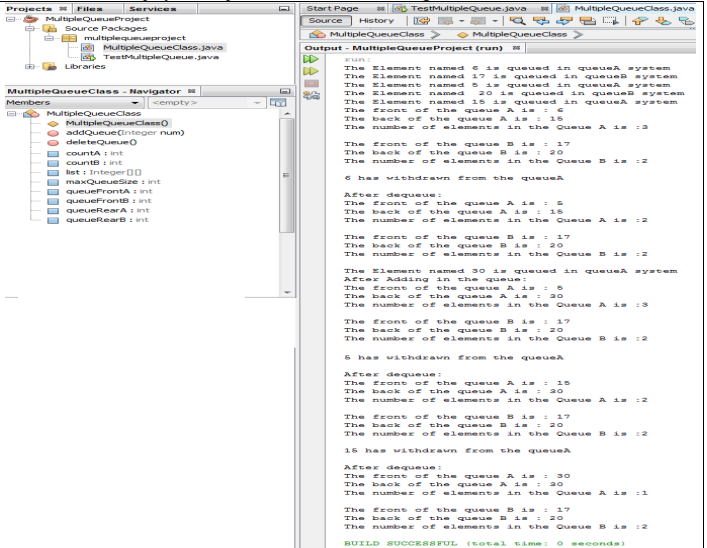Screen dimensions: 707x548
Task: Switch to the Services tab
Action: pyautogui.click(x=152, y=9)
